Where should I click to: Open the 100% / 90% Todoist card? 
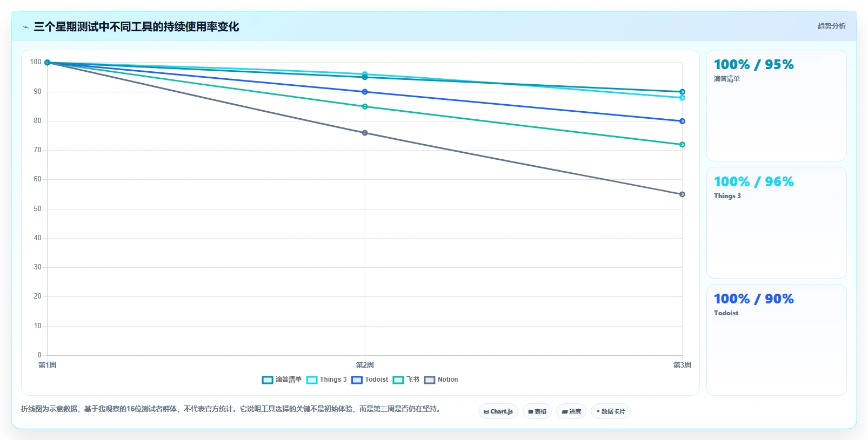pyautogui.click(x=777, y=340)
